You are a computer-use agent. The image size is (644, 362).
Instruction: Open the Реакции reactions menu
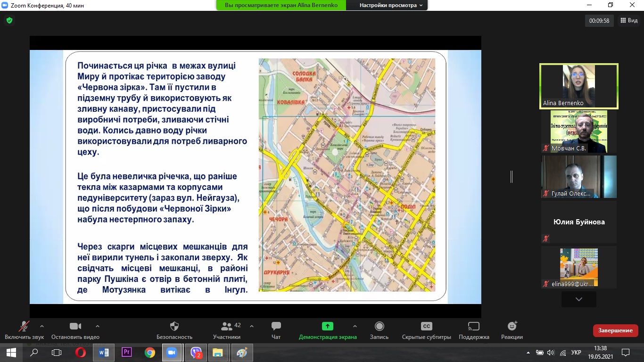point(512,327)
